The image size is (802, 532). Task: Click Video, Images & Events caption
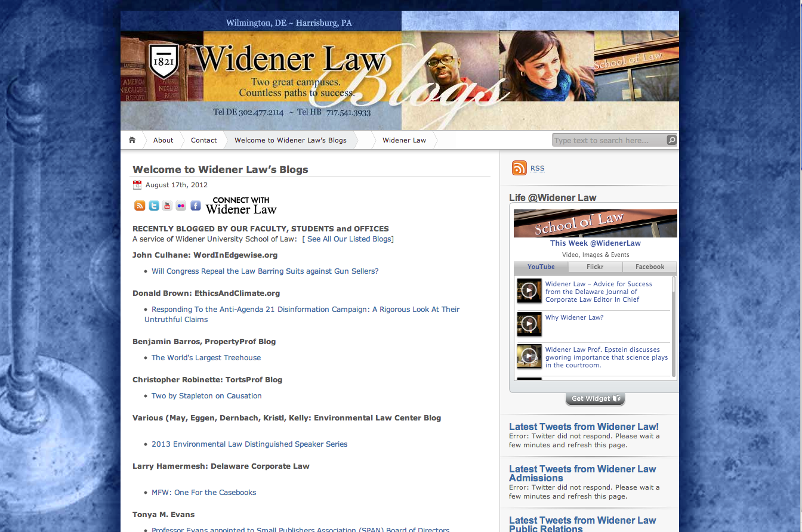pos(596,255)
